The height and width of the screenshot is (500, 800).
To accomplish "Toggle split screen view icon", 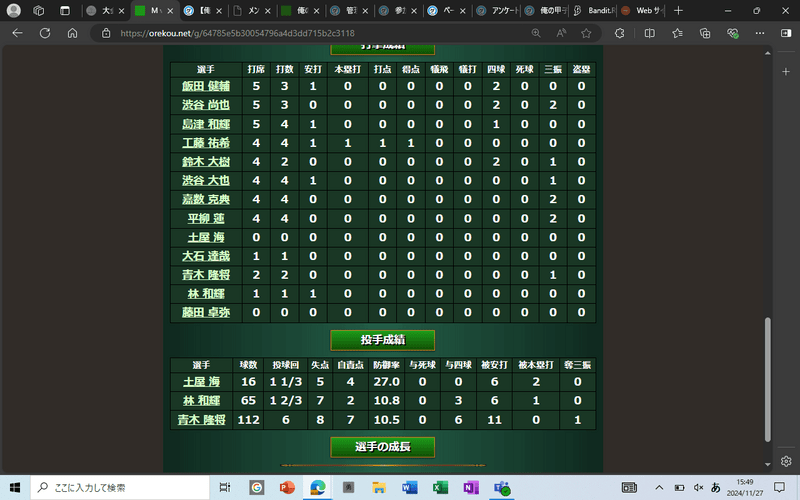I will 650,32.
